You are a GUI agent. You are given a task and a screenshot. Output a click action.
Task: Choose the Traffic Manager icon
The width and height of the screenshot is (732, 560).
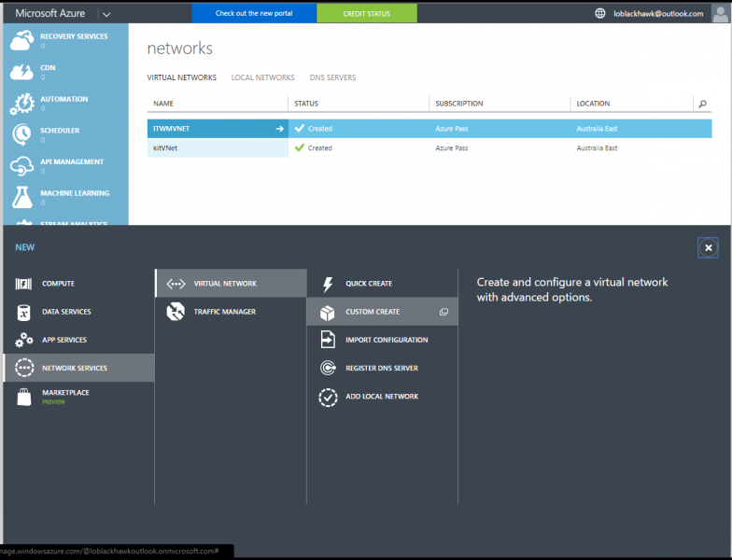click(x=176, y=312)
